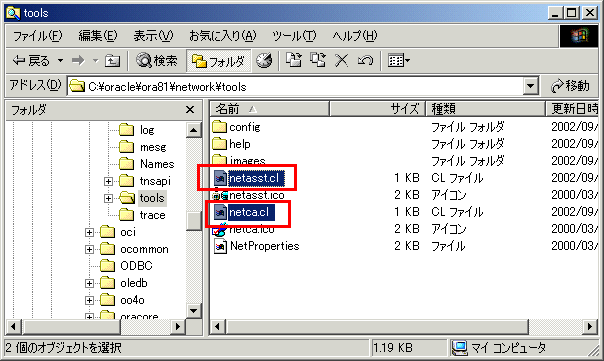Expand the tnsapi folder tree node
Image resolution: width=604 pixels, height=361 pixels.
[x=109, y=181]
